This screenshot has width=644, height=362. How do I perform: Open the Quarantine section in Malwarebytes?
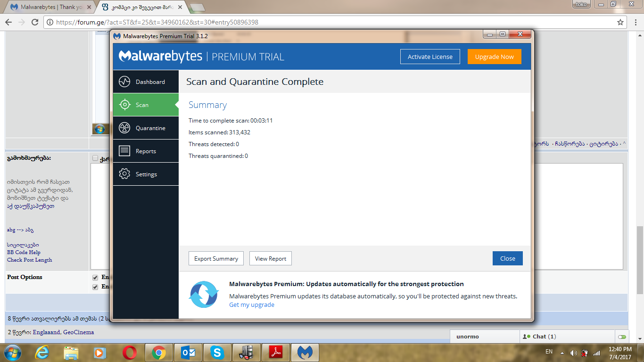146,128
